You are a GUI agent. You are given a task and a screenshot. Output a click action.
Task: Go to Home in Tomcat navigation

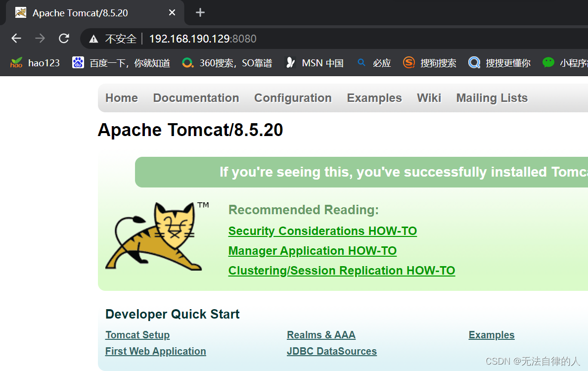(122, 98)
